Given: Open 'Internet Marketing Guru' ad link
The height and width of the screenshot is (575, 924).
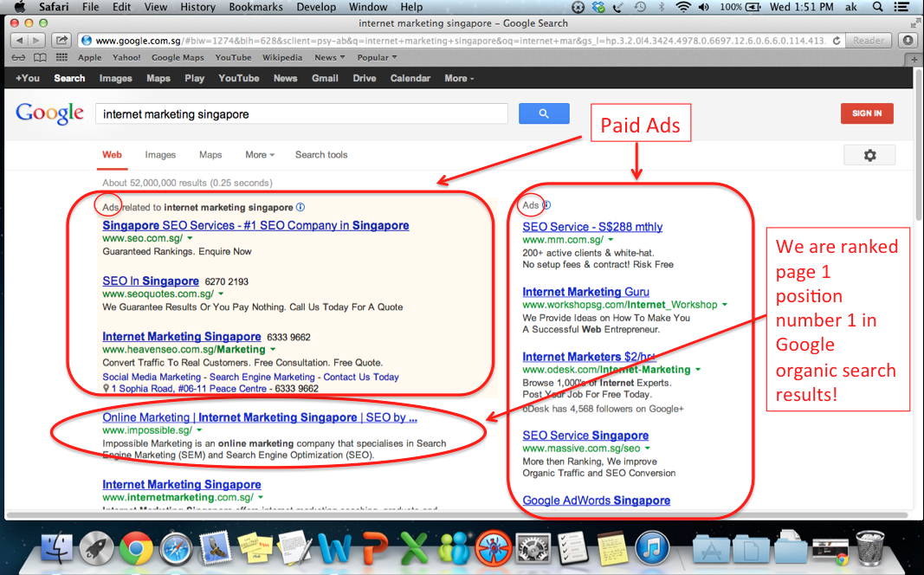Looking at the screenshot, I should [585, 292].
